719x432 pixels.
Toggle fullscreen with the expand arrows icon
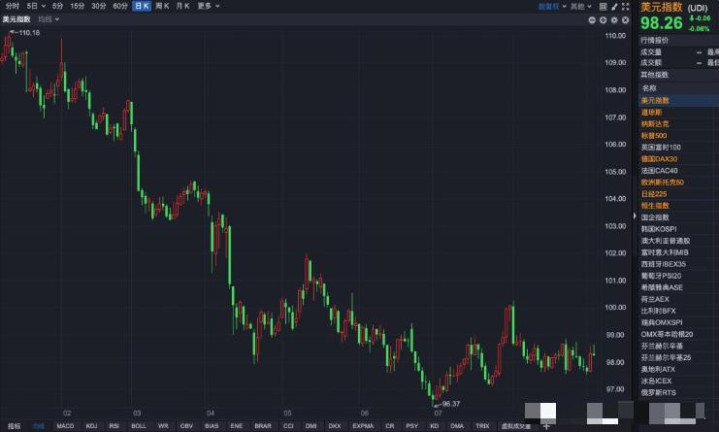[625, 6]
